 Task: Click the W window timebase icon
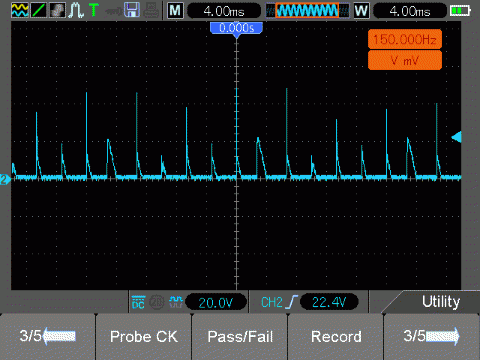click(x=361, y=11)
